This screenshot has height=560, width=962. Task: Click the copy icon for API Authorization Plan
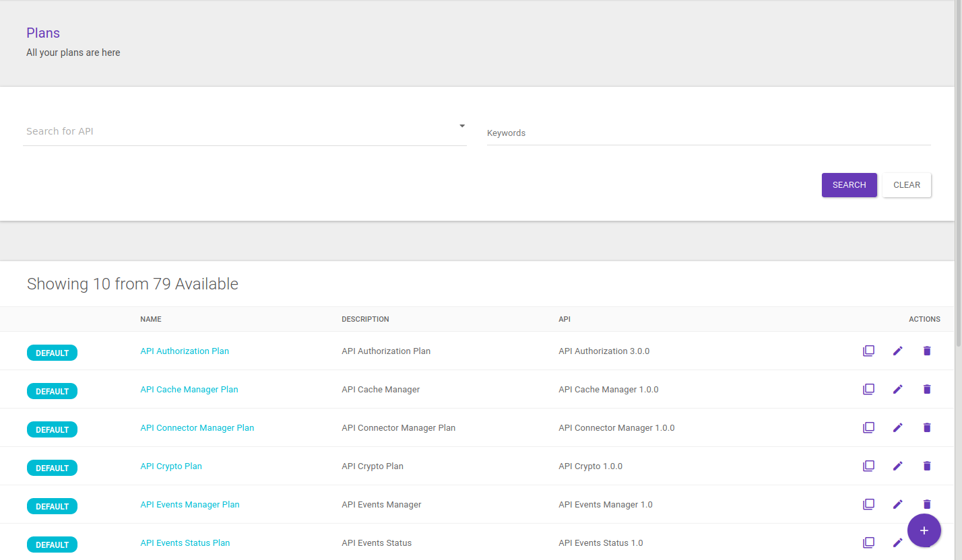(868, 351)
